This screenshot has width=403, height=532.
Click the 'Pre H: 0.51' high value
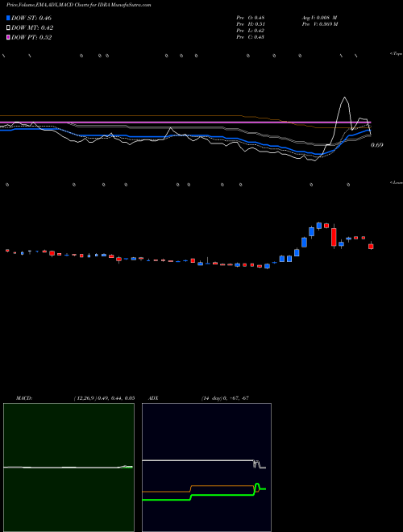pyautogui.click(x=251, y=24)
